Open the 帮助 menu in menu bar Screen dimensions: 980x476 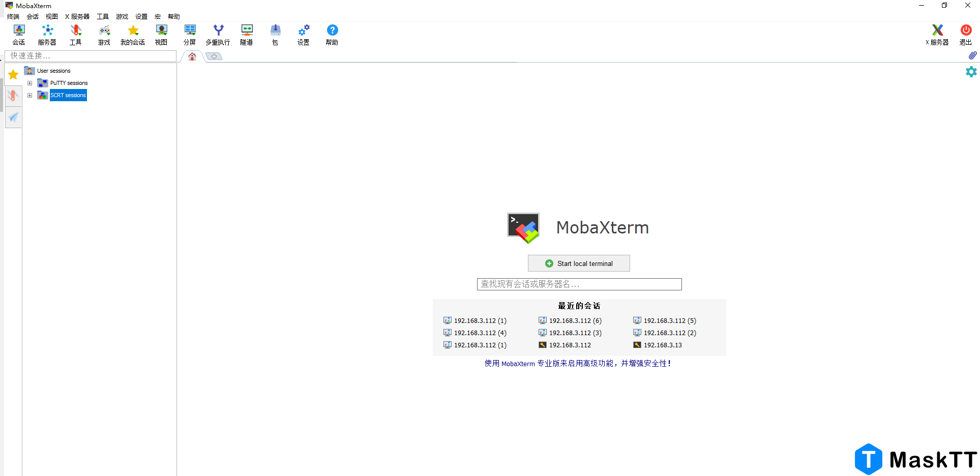coord(174,17)
